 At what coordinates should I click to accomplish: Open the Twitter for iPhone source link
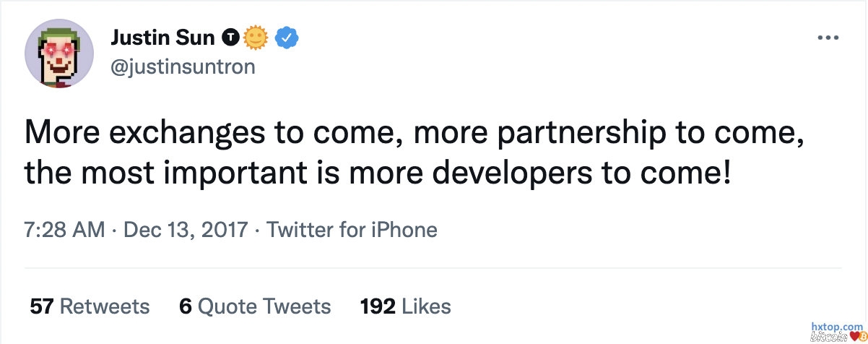[352, 231]
